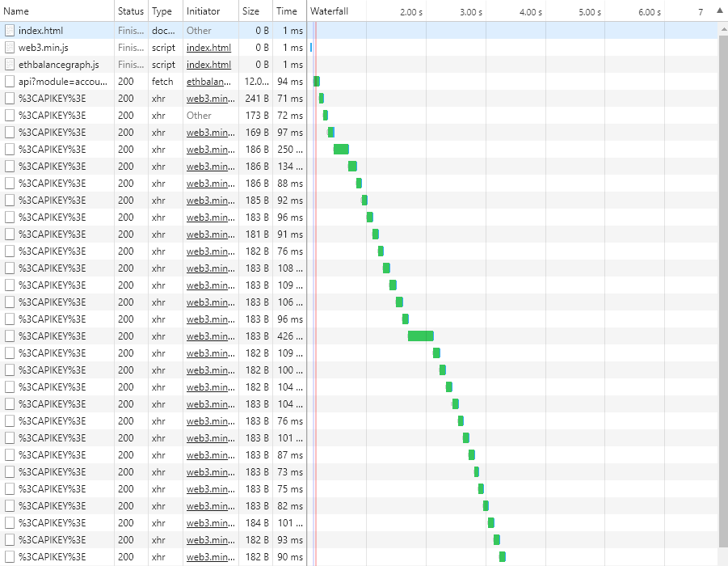Click the index.html document file icon
728x566 pixels.
(9, 31)
